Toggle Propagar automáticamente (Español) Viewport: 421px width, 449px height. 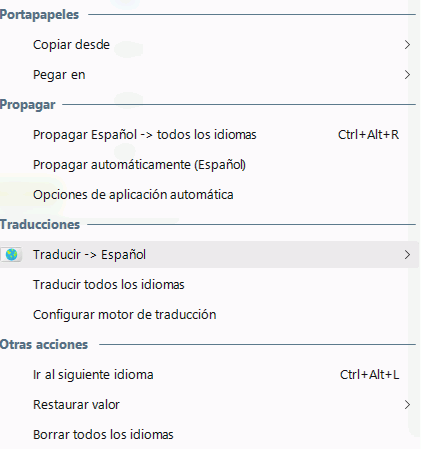(209, 165)
